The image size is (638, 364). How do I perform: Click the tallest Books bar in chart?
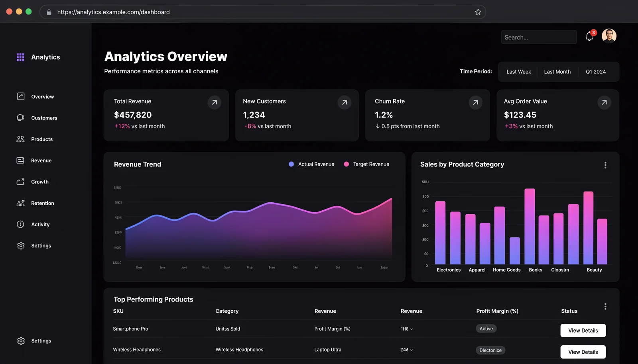(530, 226)
